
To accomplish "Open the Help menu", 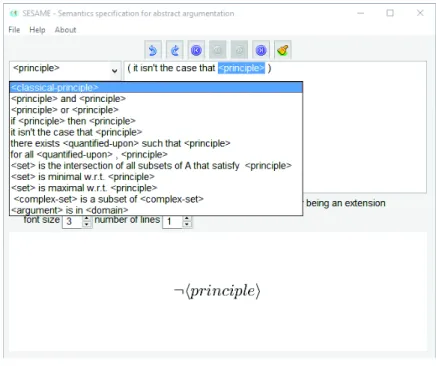I will (x=37, y=30).
